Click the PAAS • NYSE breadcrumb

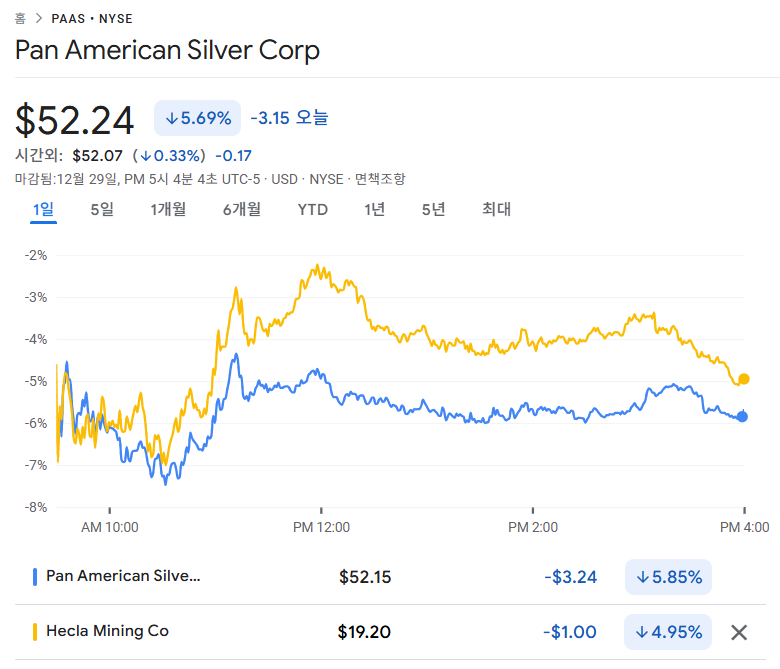[x=91, y=19]
